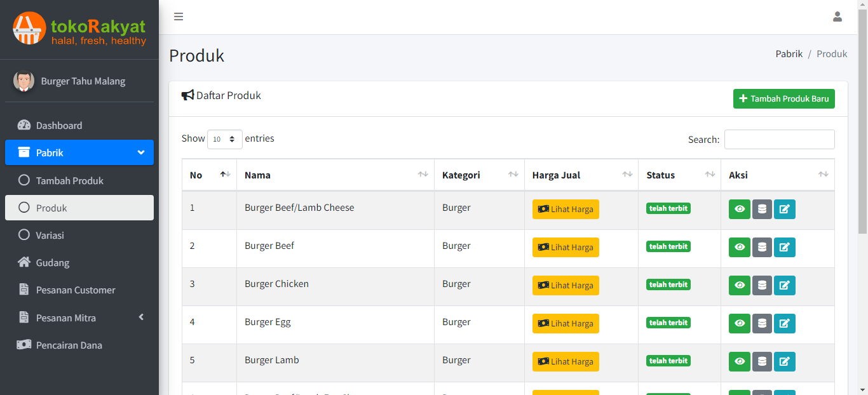Image resolution: width=868 pixels, height=395 pixels.
Task: Click the database icon for Burger Beef/Lamb Cheese
Action: 762,210
